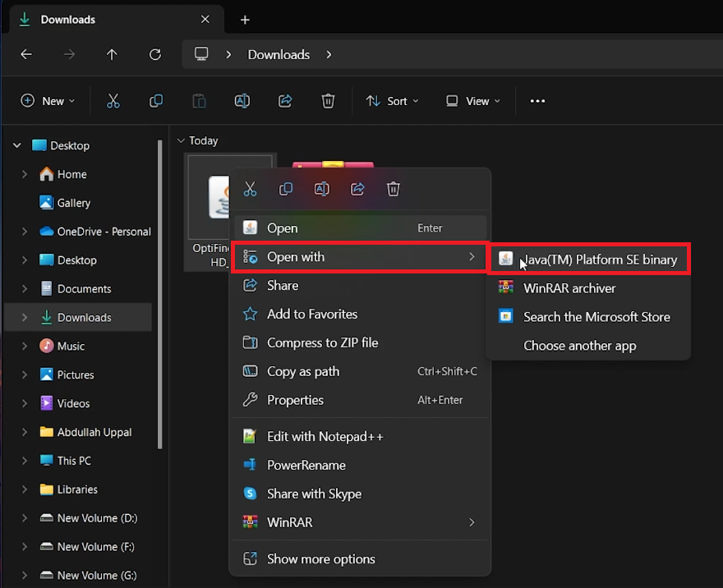This screenshot has width=723, height=588.
Task: Click the Rename icon in the context menu
Action: pos(322,189)
